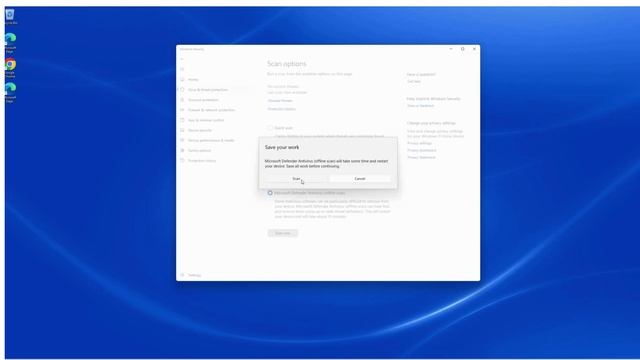The height and width of the screenshot is (360, 640).
Task: Click the back arrow in Windows Security
Action: (182, 59)
